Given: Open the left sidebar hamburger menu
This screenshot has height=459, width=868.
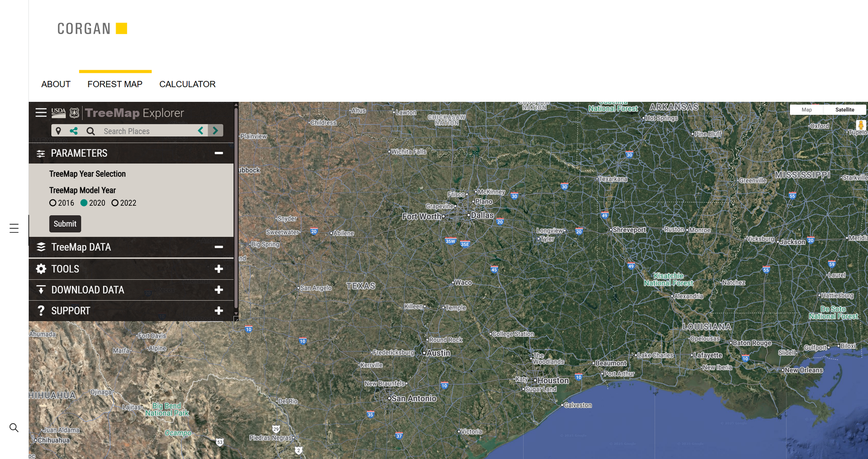Looking at the screenshot, I should [x=14, y=228].
